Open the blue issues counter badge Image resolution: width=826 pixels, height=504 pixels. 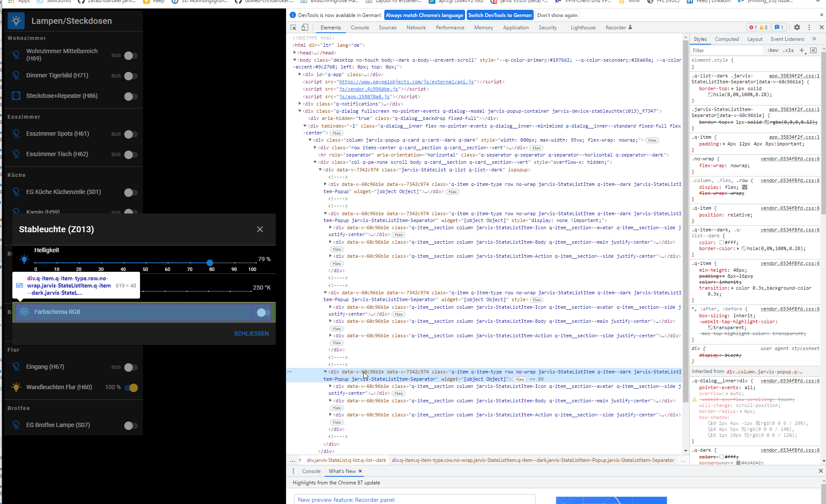pyautogui.click(x=779, y=28)
